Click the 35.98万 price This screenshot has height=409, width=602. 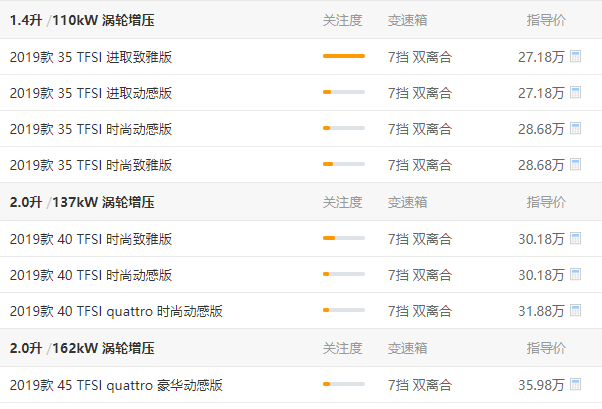click(541, 385)
